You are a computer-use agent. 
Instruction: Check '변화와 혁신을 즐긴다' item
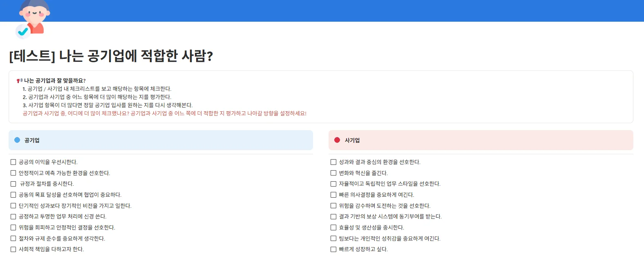(333, 173)
